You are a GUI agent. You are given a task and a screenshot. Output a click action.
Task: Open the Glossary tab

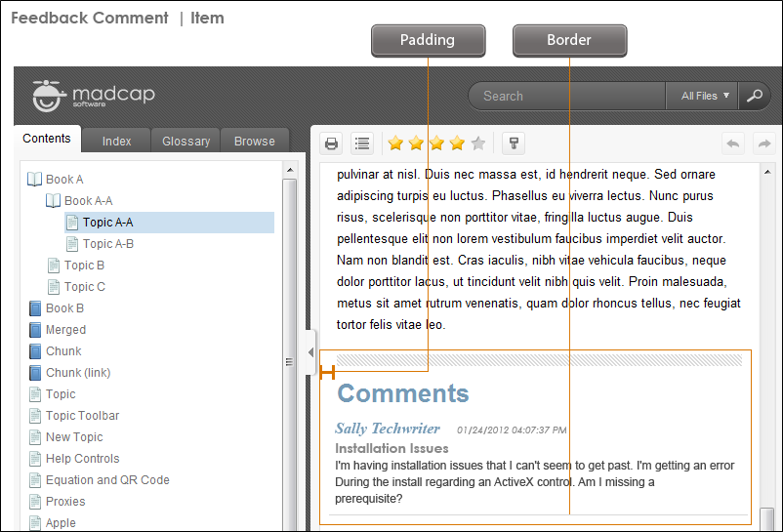click(x=185, y=142)
